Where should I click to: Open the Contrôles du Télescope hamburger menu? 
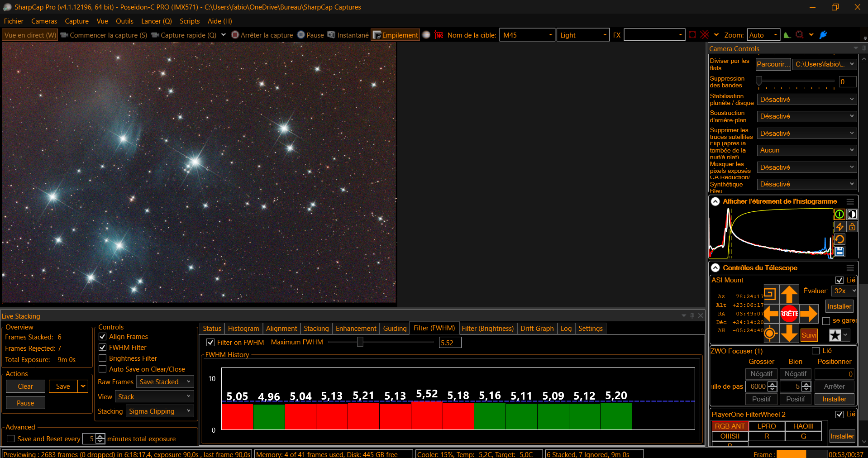[x=850, y=268]
